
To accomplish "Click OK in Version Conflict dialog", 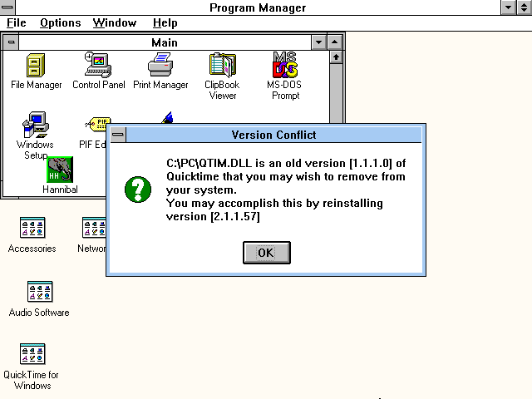I will [x=267, y=253].
